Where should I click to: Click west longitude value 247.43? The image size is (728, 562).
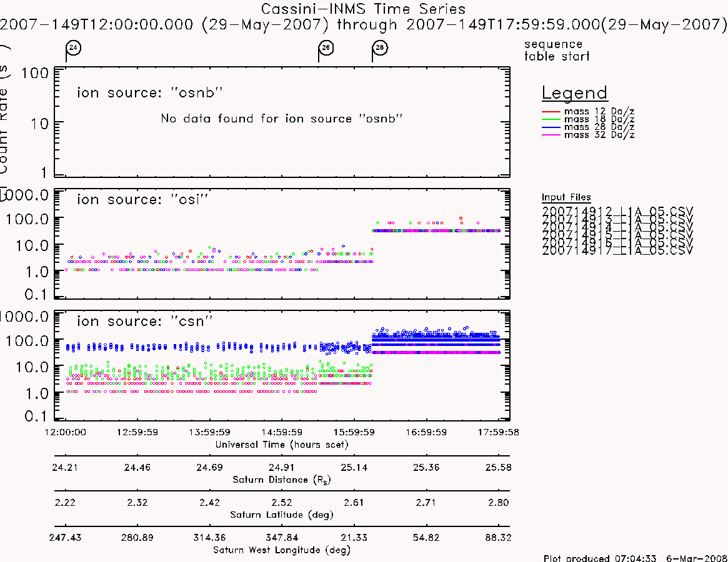click(x=65, y=538)
